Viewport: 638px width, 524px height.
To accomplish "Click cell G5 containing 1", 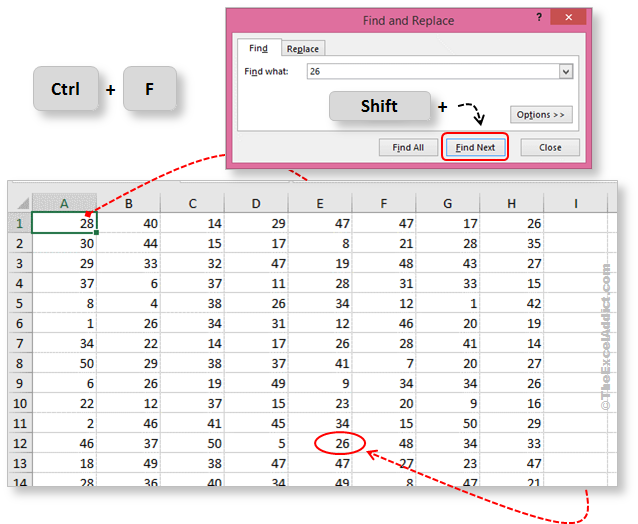I will [448, 303].
